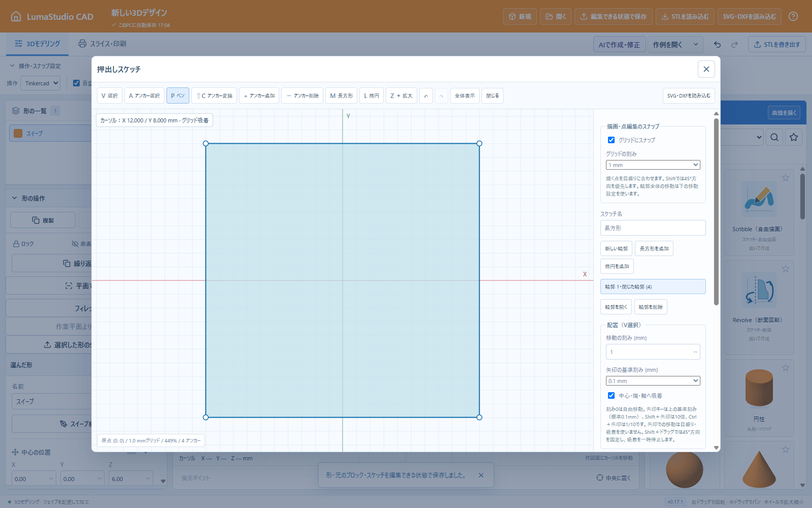Switch to the スライス・印刷 tab
Screen dimensions: 812x508
102,44
